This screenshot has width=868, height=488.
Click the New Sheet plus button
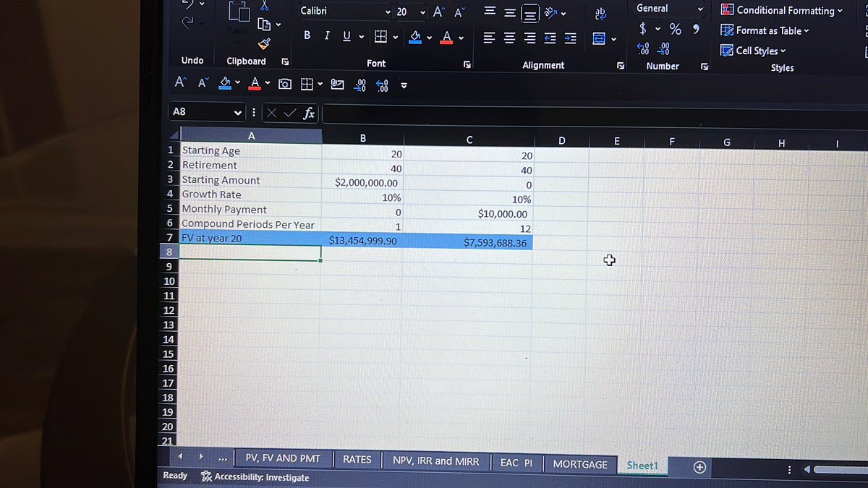pos(699,467)
